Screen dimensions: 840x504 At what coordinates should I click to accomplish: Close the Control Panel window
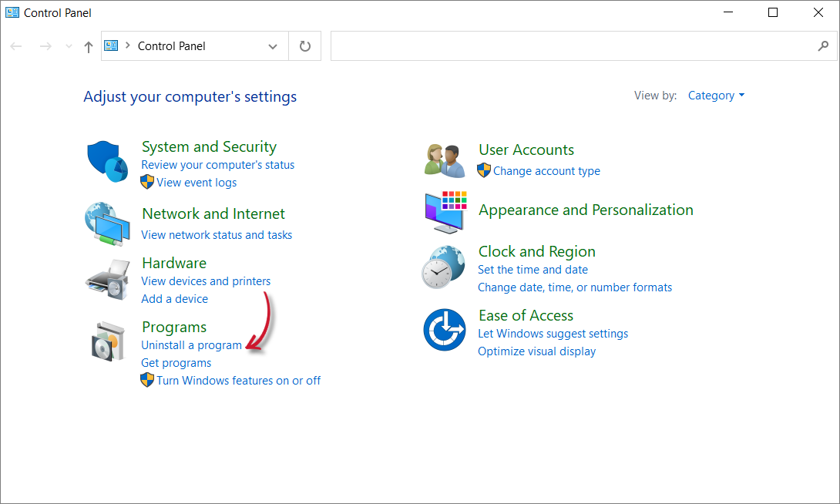point(818,12)
